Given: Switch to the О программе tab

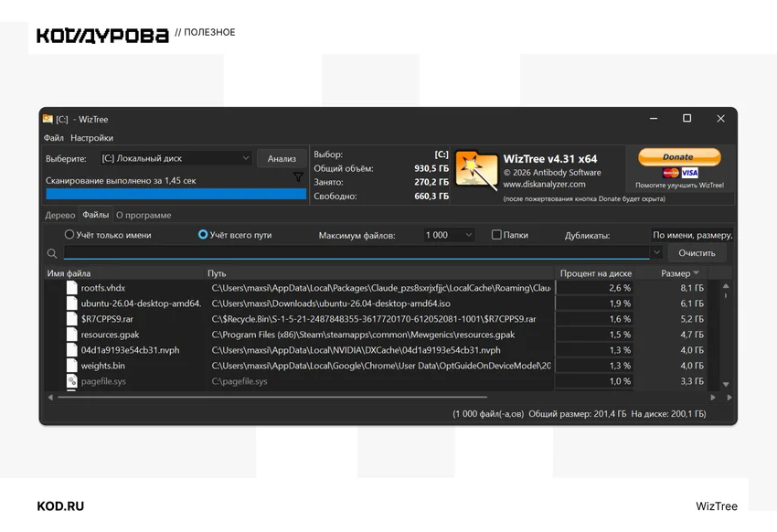Looking at the screenshot, I should [x=144, y=215].
